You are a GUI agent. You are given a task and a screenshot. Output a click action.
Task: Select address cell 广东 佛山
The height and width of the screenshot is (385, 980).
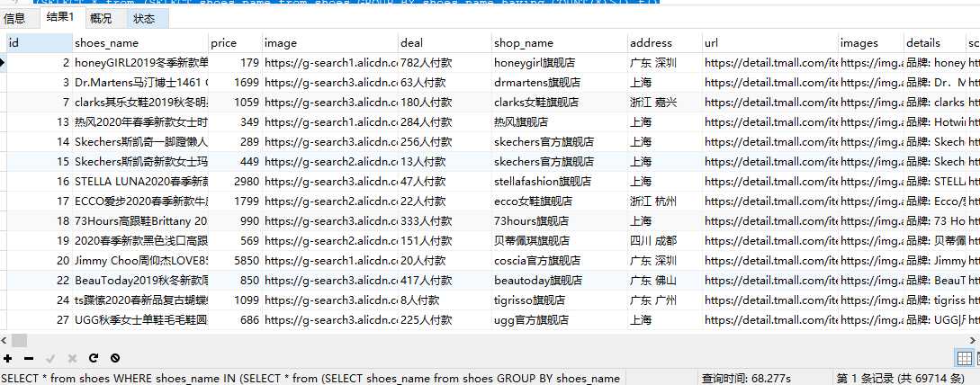(665, 280)
